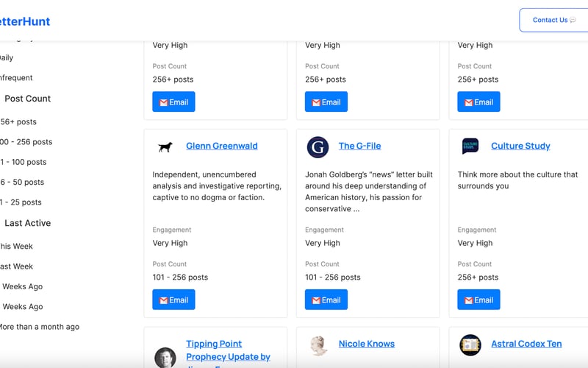Screen dimensions: 588x368
Task: Open the Culture Study newsletter link
Action: click(x=520, y=146)
